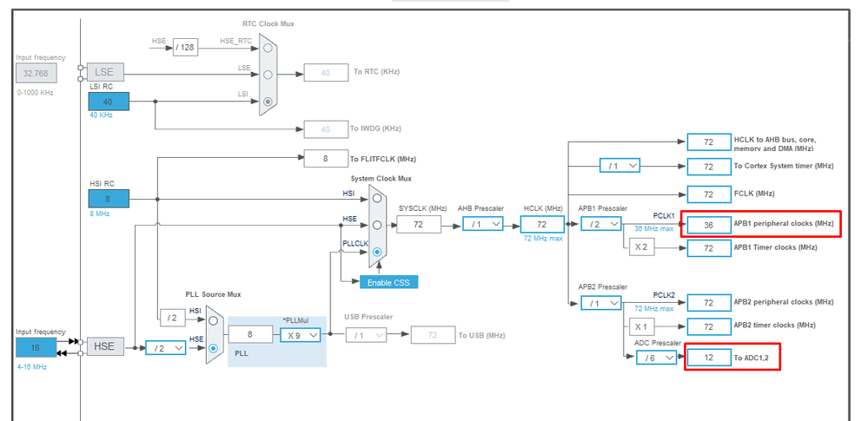Image resolution: width=868 pixels, height=421 pixels.
Task: Select LSI radio in RTC Clock Mux
Action: coord(268,102)
